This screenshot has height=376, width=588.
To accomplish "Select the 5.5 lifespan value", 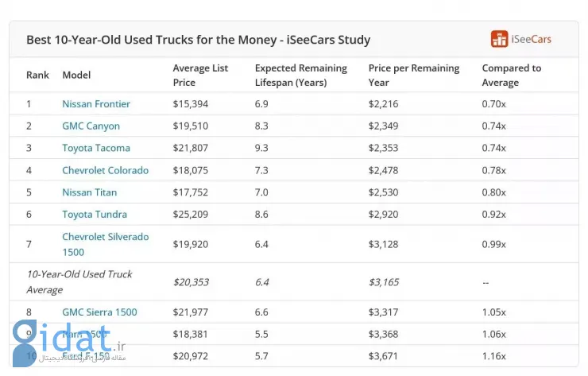I will 261,334.
